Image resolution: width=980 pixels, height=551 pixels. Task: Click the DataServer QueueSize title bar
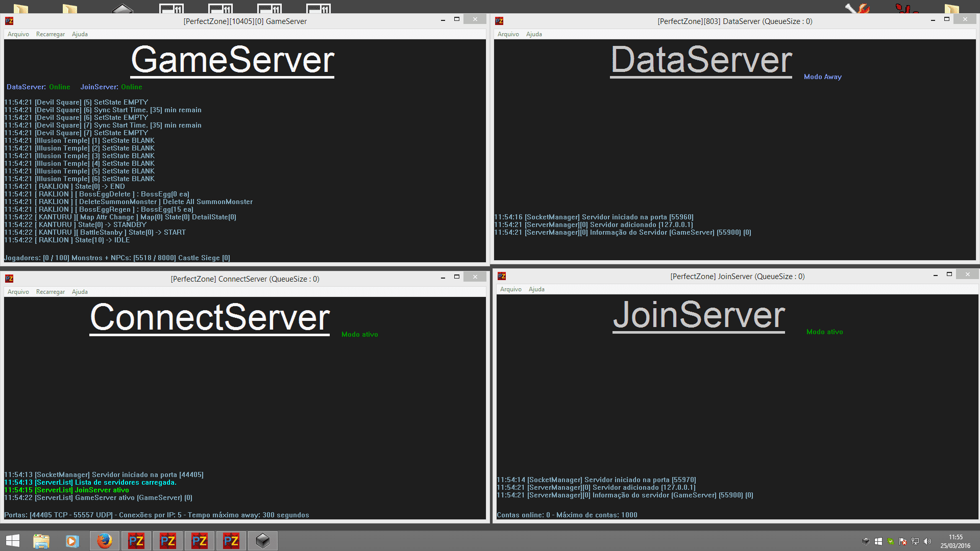pyautogui.click(x=735, y=21)
